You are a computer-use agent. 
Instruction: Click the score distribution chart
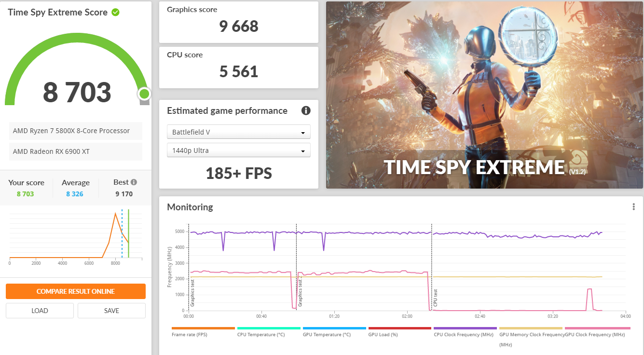76,236
